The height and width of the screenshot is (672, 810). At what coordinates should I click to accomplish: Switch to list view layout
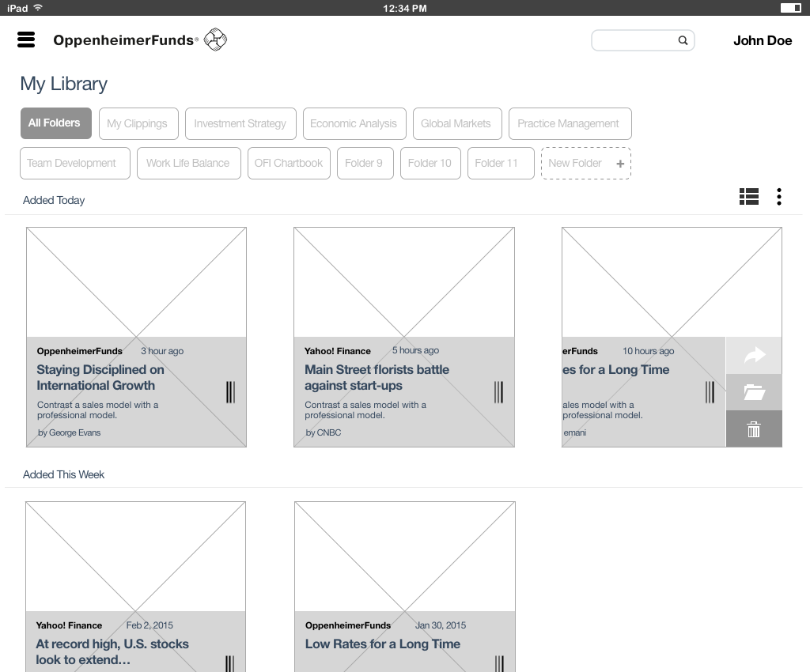pyautogui.click(x=749, y=197)
